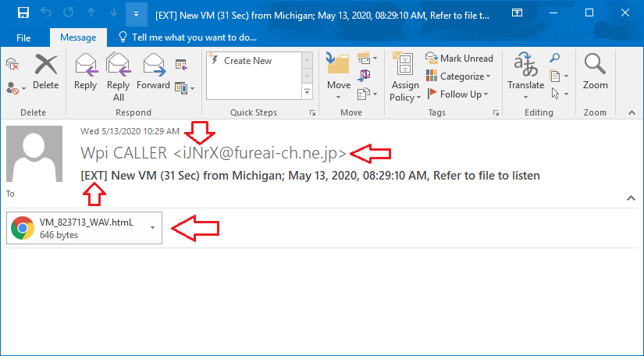644x356 pixels.
Task: Maximize the message window
Action: point(589,12)
